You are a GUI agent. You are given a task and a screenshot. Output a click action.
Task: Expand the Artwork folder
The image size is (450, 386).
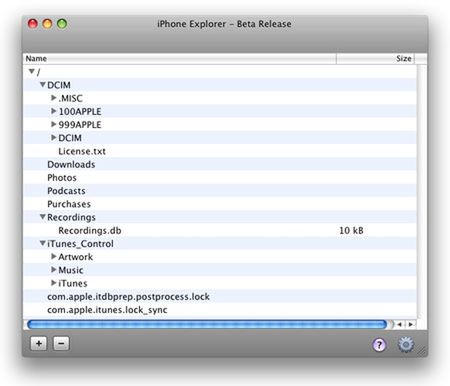[54, 256]
